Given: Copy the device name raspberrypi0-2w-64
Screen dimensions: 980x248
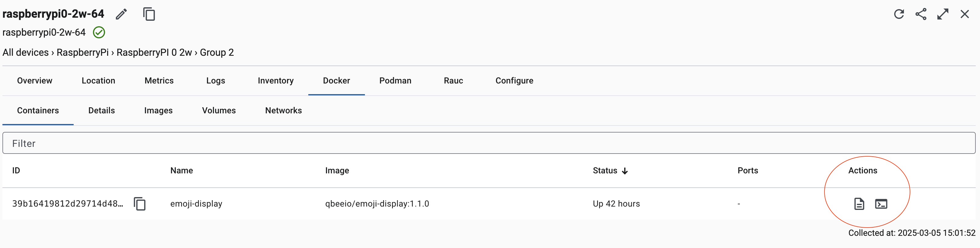Looking at the screenshot, I should [x=149, y=14].
